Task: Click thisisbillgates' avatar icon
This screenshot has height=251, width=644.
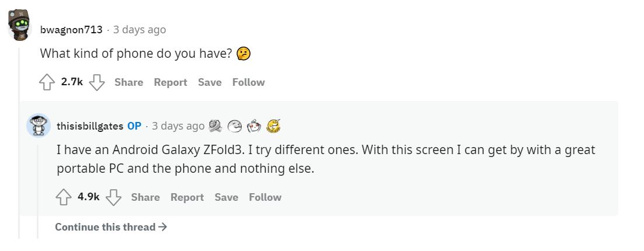Action: point(39,125)
